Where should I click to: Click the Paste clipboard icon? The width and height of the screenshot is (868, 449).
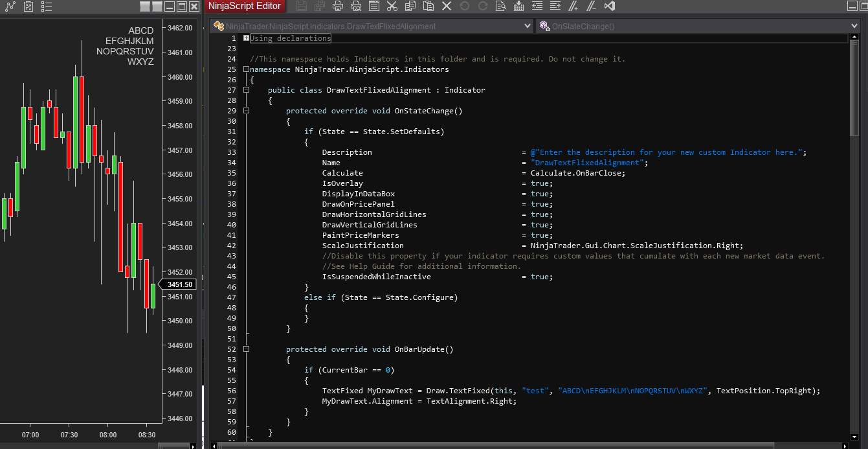click(428, 6)
